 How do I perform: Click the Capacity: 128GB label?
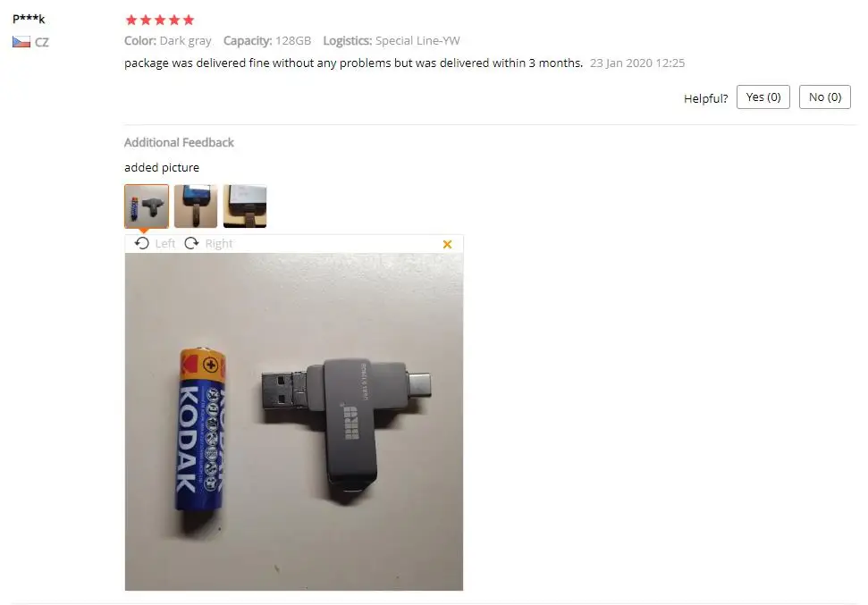267,40
